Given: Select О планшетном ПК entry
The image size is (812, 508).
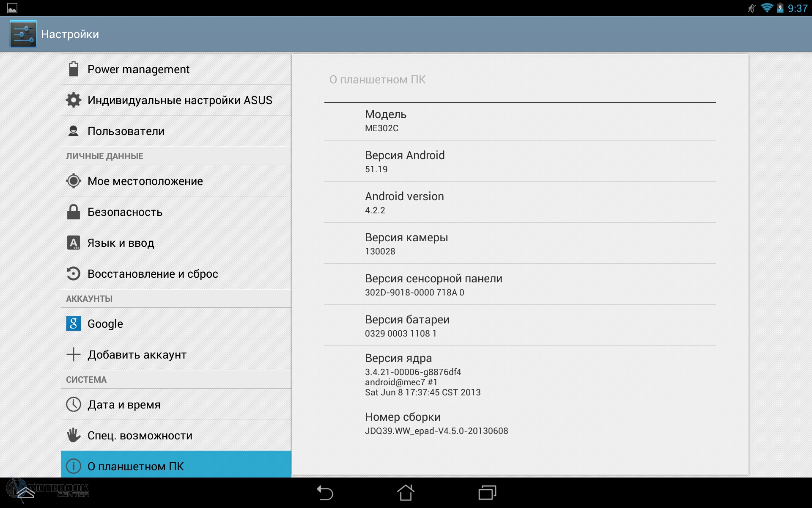Looking at the screenshot, I should (x=135, y=466).
